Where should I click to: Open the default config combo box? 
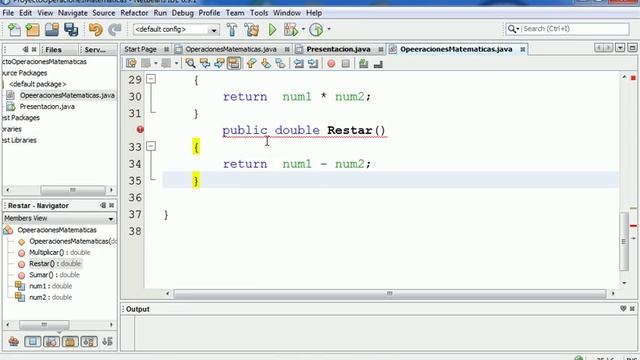point(176,29)
